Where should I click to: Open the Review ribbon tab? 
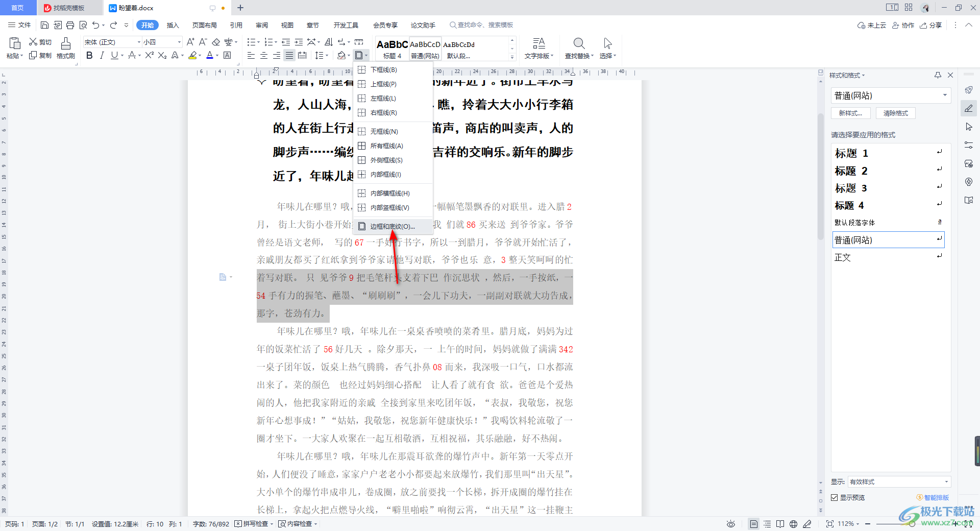coord(262,25)
